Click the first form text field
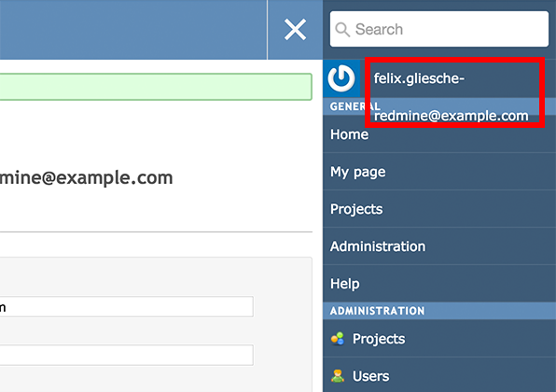 pos(127,306)
